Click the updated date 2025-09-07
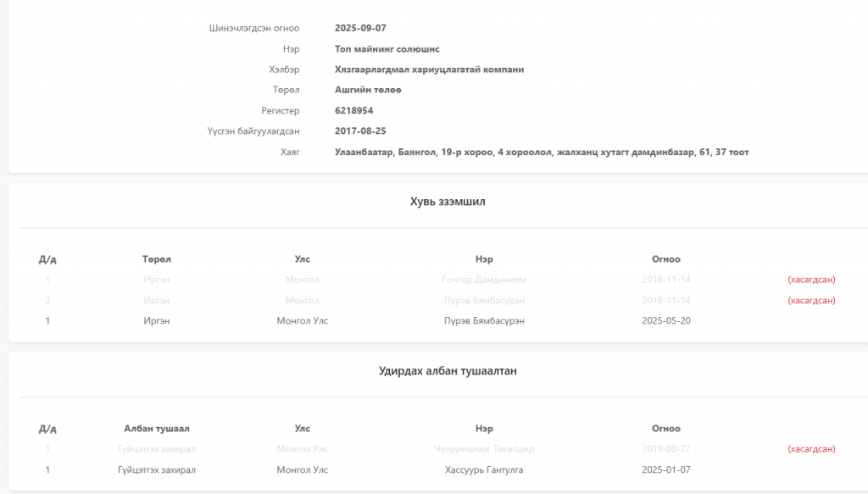Image resolution: width=868 pixels, height=494 pixels. click(360, 28)
